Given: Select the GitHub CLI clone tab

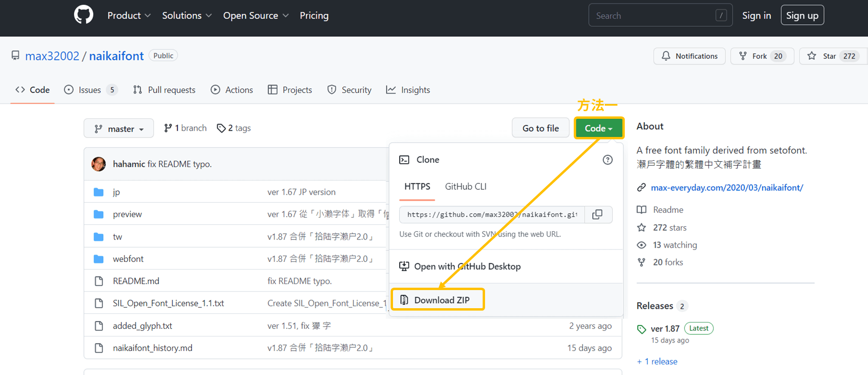Looking at the screenshot, I should (x=465, y=187).
